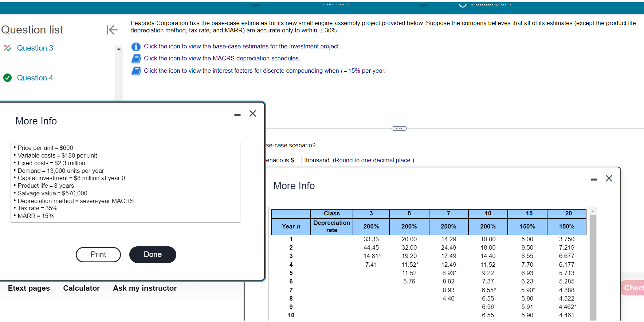Viewport: 644px width, 322px height.
Task: Select the 'Salvage value = $570,000' line
Action: 52,193
